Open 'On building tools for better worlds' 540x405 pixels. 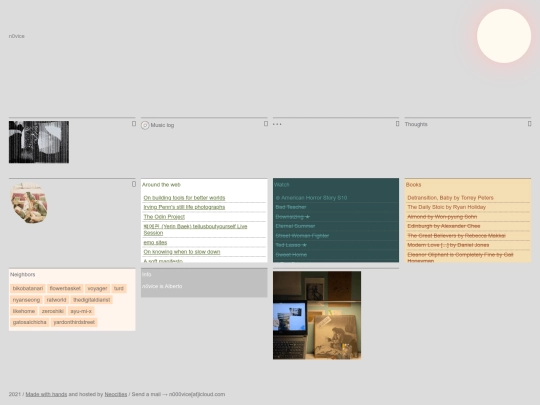pos(184,198)
